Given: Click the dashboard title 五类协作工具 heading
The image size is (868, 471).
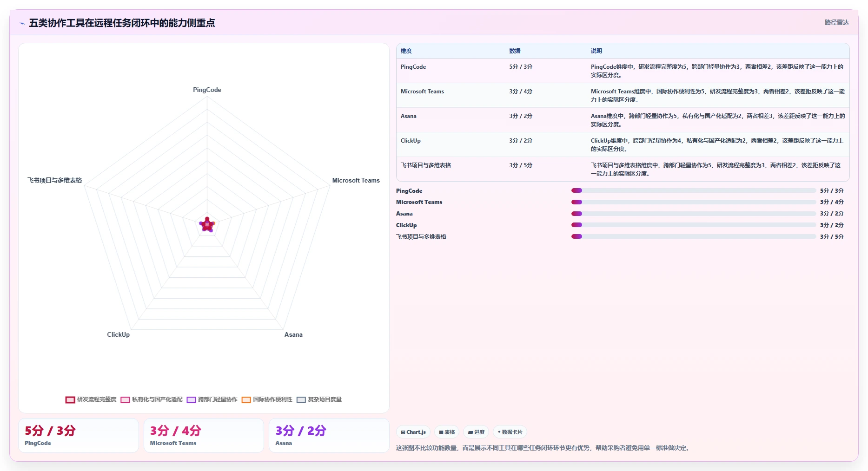Looking at the screenshot, I should [x=122, y=23].
